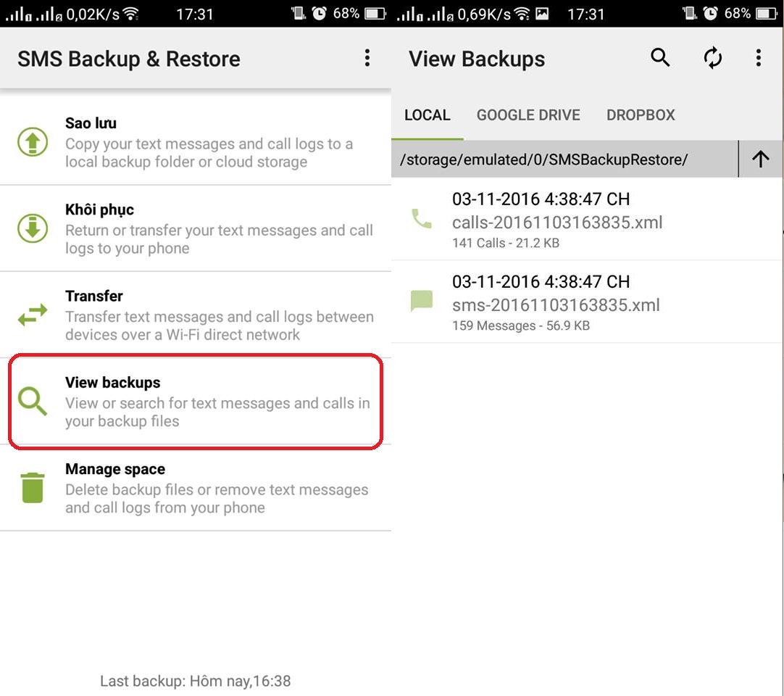Switch to the Dropbox tab

(641, 115)
